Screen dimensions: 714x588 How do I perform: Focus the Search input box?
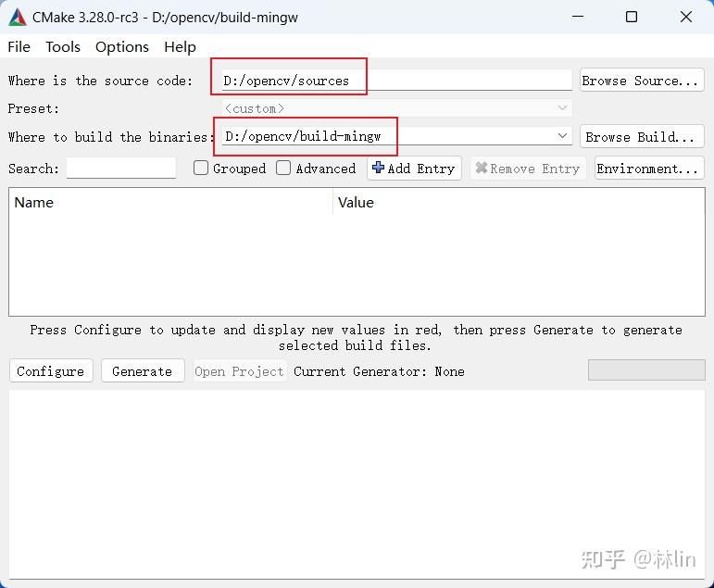point(121,168)
